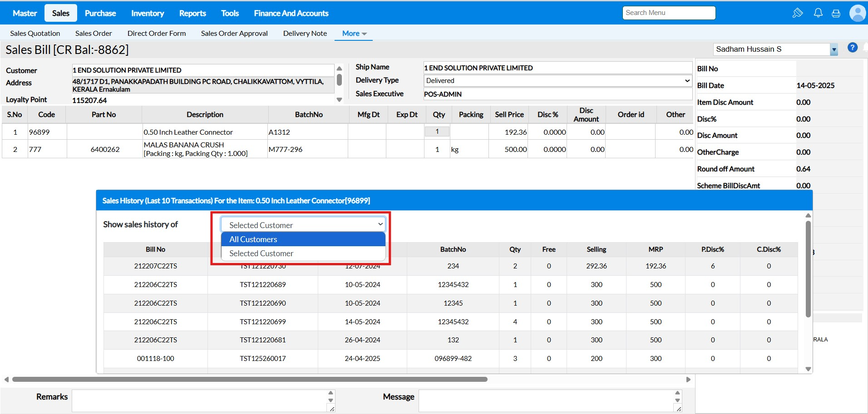
Task: Open the user profile avatar
Action: click(x=857, y=13)
